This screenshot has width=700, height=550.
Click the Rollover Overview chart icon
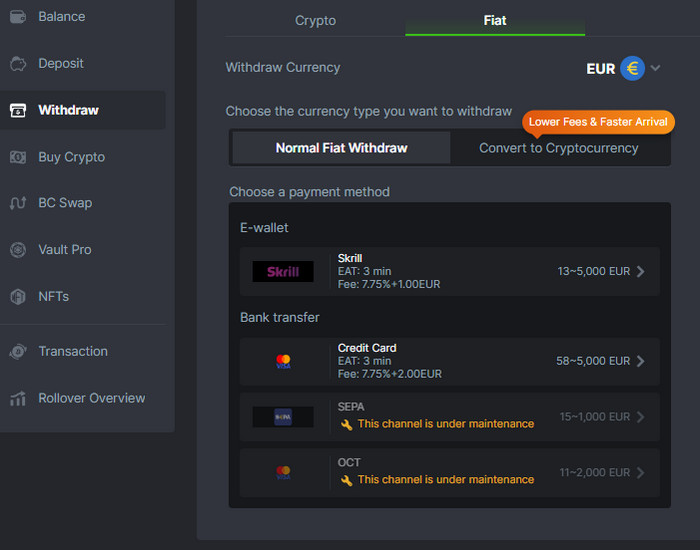[x=18, y=399]
